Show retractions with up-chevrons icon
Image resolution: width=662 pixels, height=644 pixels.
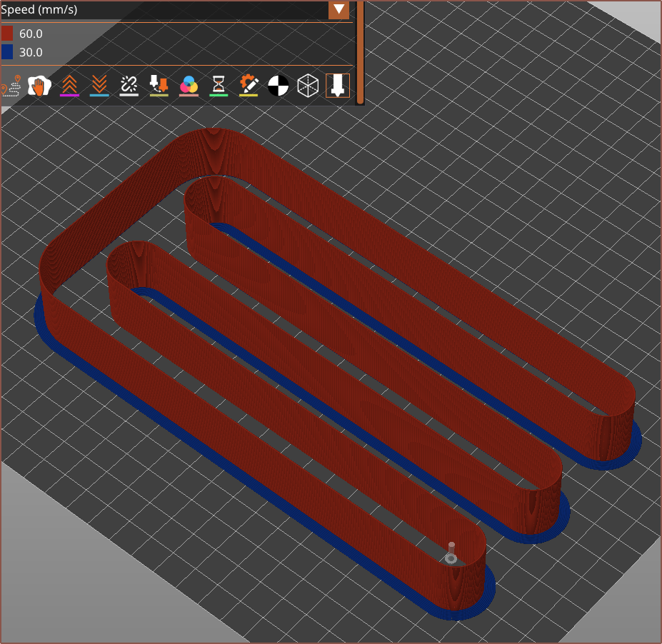tap(69, 86)
